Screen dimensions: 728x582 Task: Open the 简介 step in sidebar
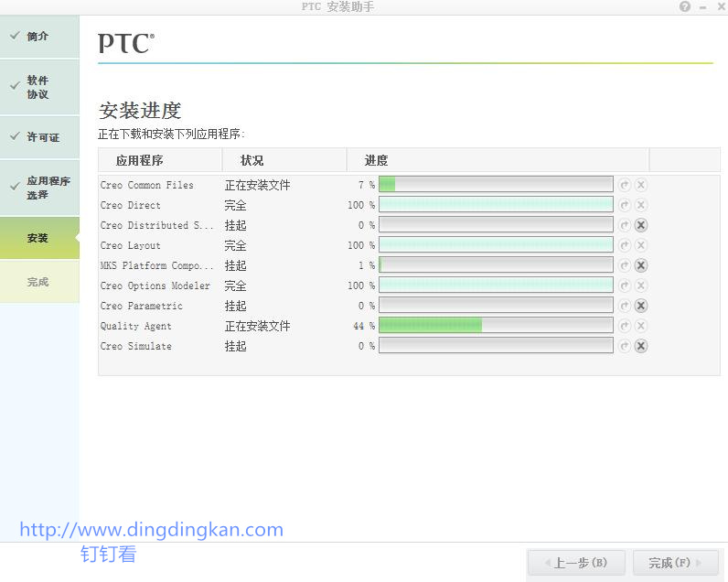point(39,37)
